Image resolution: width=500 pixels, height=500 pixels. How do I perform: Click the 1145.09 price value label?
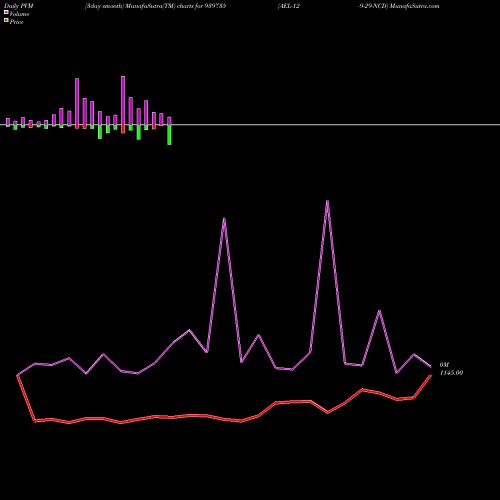click(x=451, y=373)
